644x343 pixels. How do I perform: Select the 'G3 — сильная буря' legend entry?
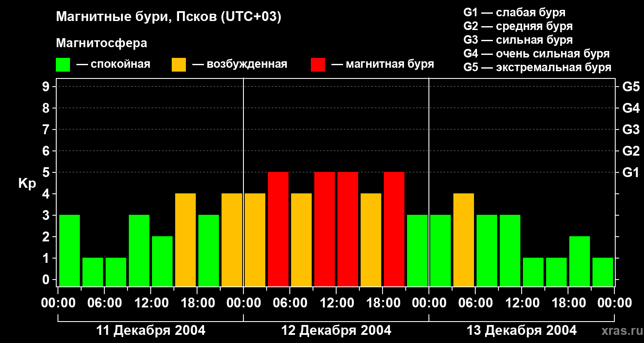click(518, 40)
